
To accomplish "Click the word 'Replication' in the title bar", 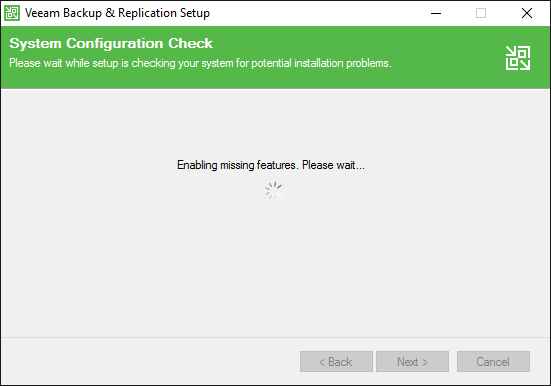I will (148, 13).
